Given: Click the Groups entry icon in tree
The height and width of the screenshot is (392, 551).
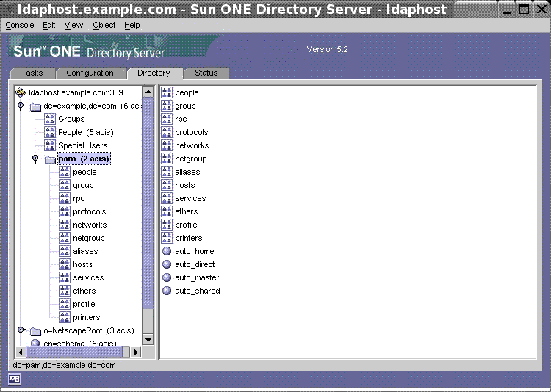Looking at the screenshot, I should pyautogui.click(x=50, y=119).
